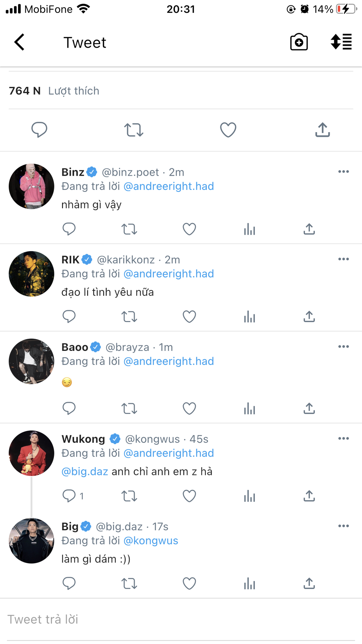Share Big's reply tweet

(x=309, y=584)
